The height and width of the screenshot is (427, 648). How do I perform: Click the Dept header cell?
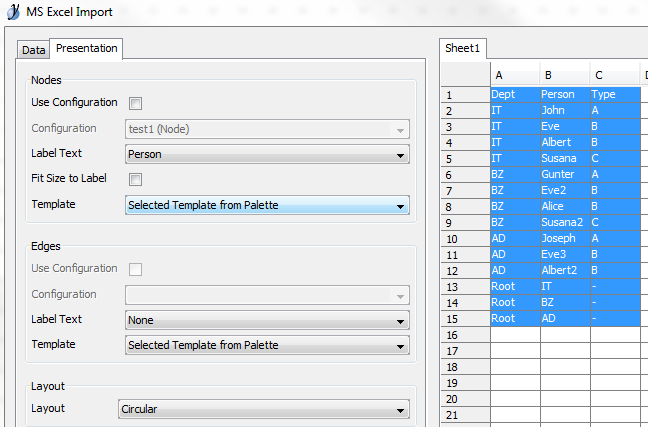point(515,95)
